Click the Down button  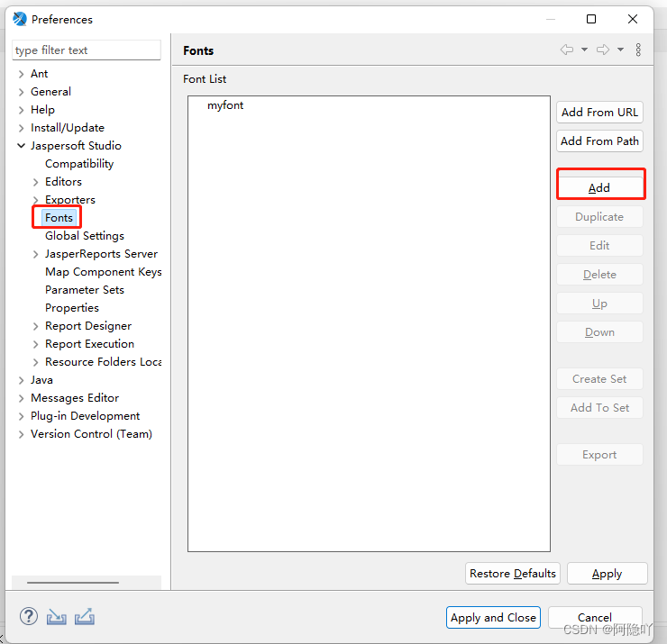(599, 332)
